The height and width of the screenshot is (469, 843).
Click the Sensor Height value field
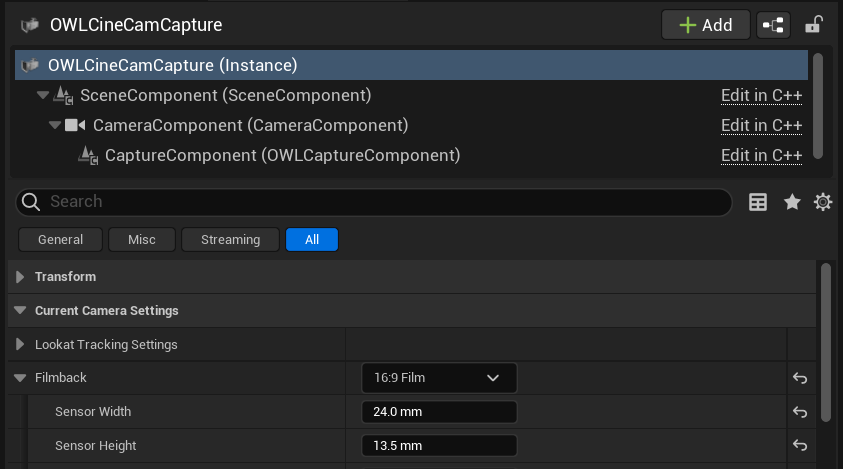coord(439,446)
